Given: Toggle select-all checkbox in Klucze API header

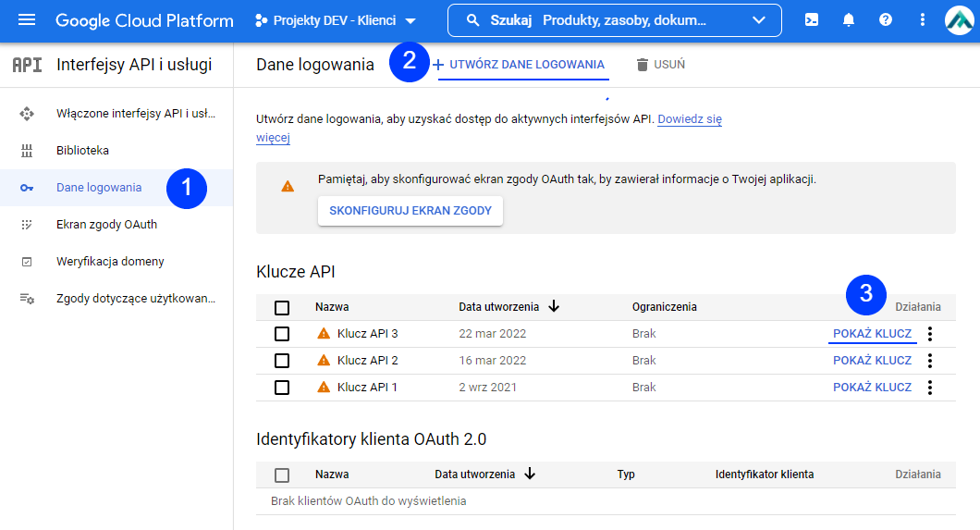Looking at the screenshot, I should point(282,307).
